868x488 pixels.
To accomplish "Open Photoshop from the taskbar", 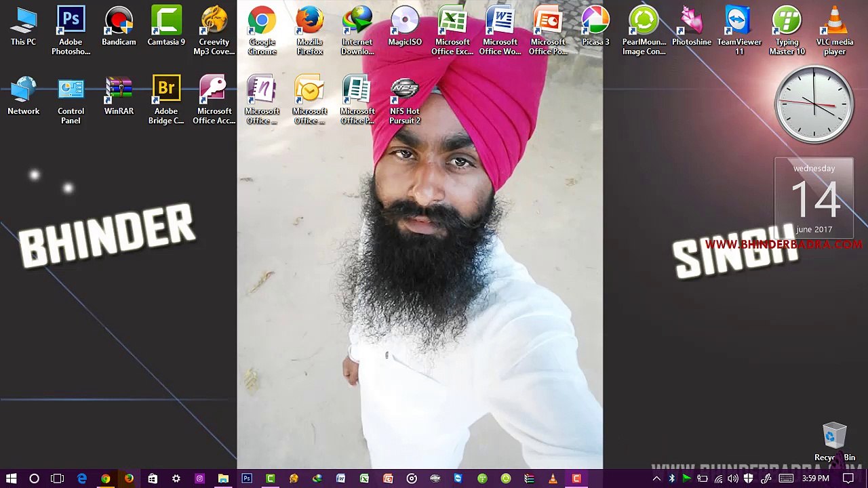I will (247, 479).
